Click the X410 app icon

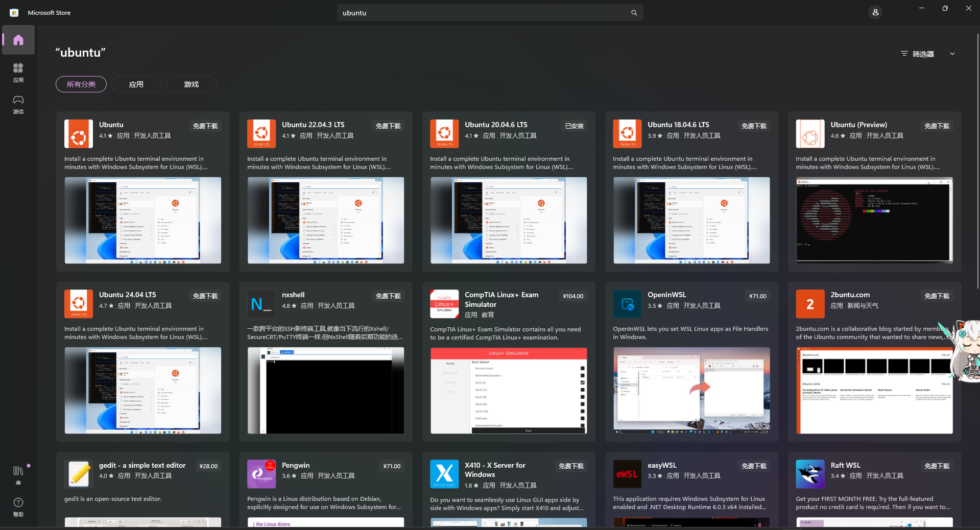point(444,474)
